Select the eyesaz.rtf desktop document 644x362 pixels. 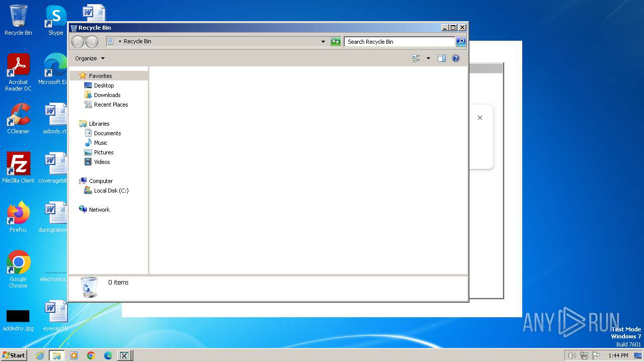[x=55, y=316]
